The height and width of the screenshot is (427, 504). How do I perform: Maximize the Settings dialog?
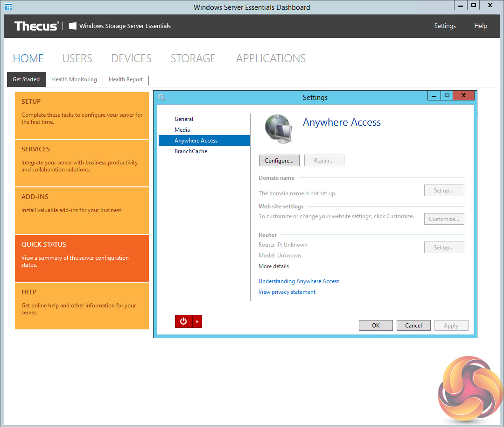[x=447, y=96]
